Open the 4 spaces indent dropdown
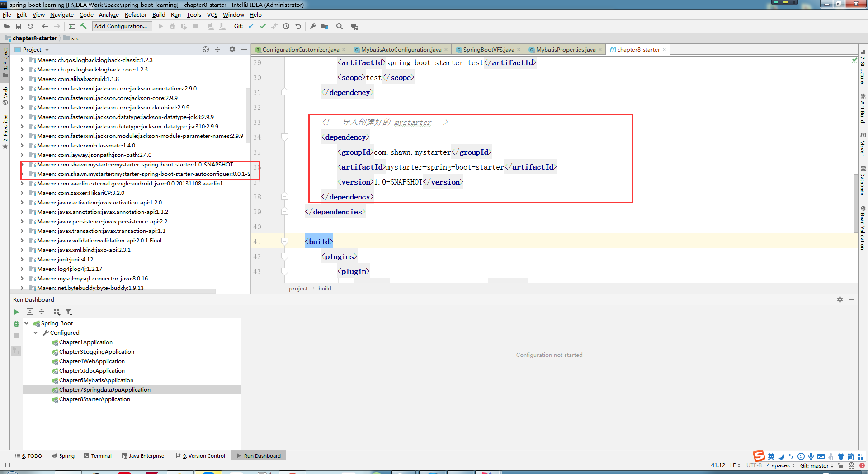This screenshot has width=868, height=474. point(780,465)
